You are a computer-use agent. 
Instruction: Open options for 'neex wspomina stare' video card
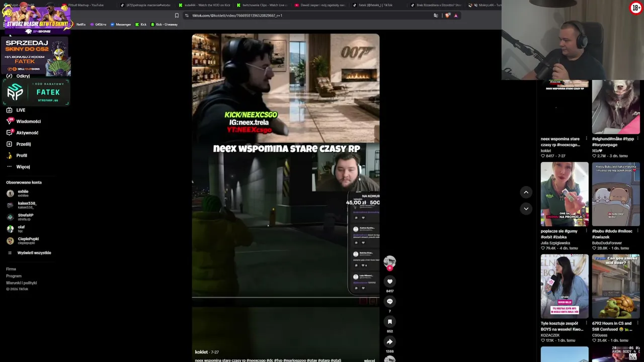pos(586,139)
